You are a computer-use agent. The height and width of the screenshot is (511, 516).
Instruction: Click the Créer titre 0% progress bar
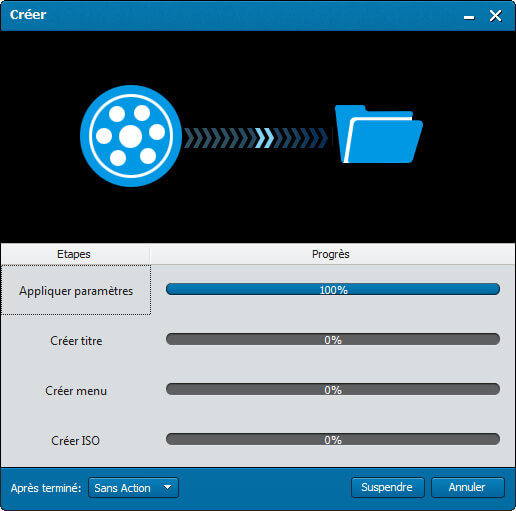[x=333, y=339]
